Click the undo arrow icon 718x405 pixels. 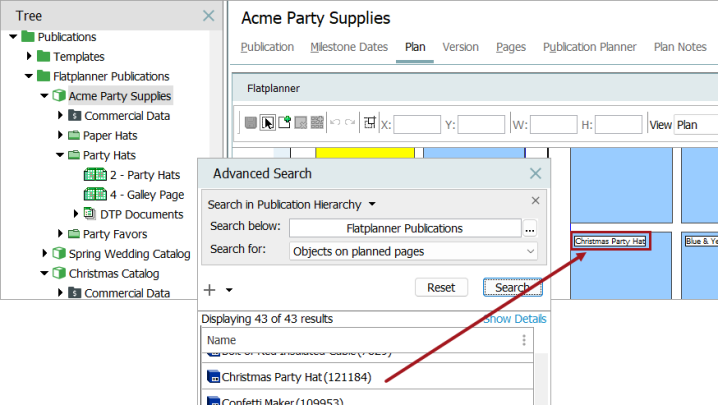click(x=335, y=123)
